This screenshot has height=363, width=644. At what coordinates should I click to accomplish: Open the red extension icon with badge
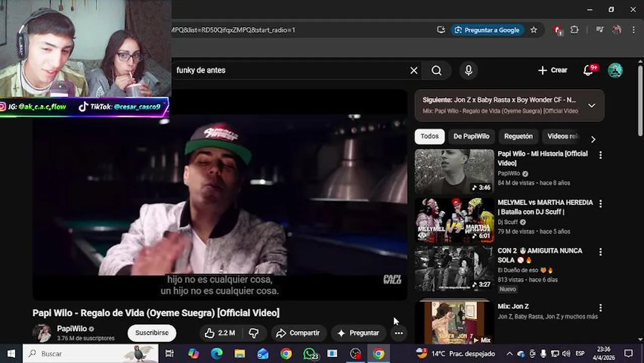tap(558, 30)
